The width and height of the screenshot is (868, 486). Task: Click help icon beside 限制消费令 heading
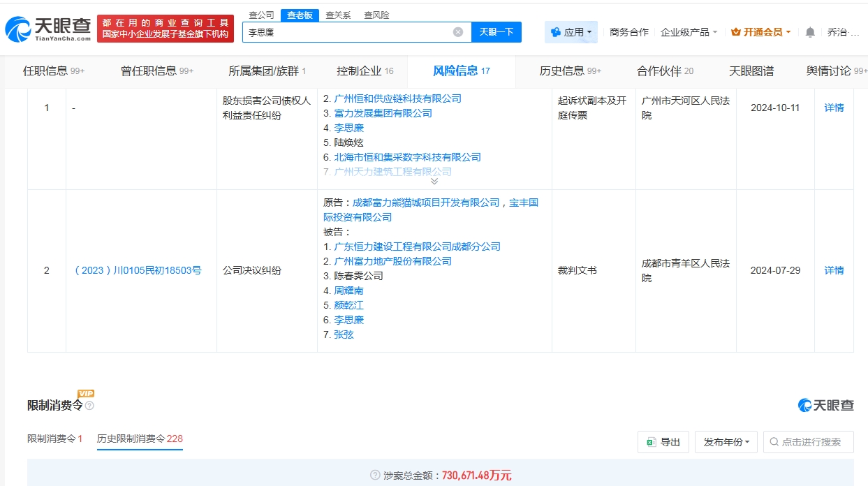click(x=89, y=406)
